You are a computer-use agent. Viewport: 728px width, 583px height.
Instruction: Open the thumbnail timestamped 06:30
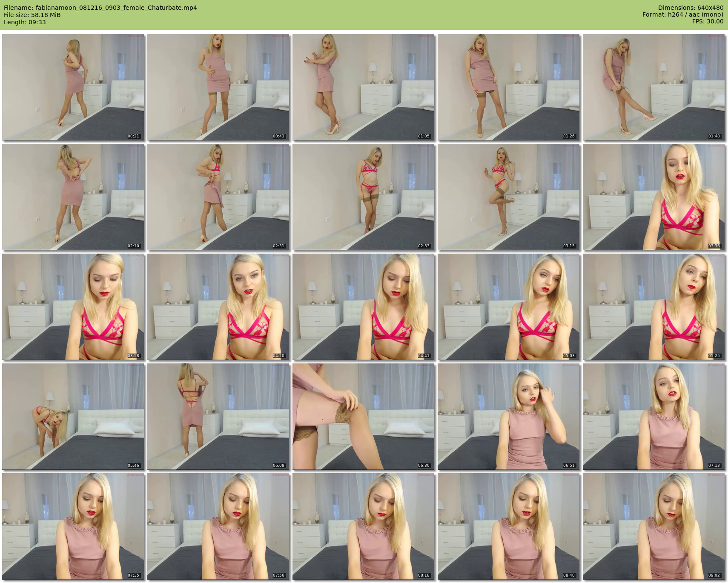pyautogui.click(x=363, y=417)
